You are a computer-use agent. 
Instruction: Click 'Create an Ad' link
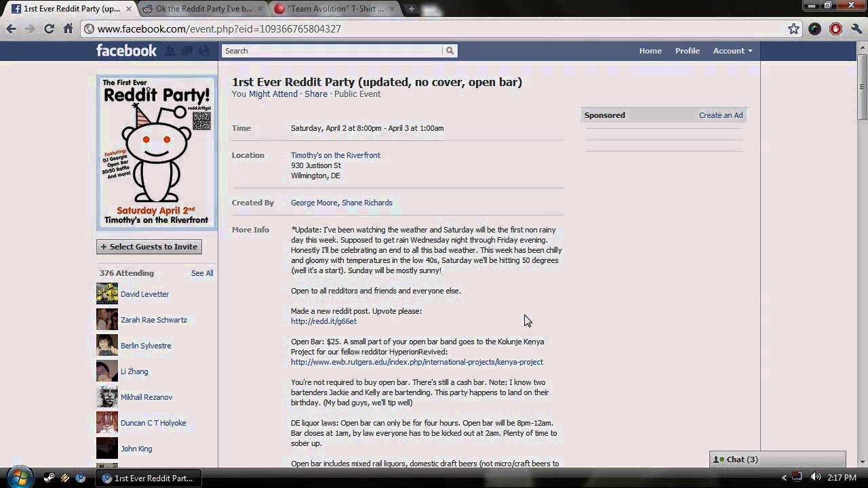tap(721, 115)
